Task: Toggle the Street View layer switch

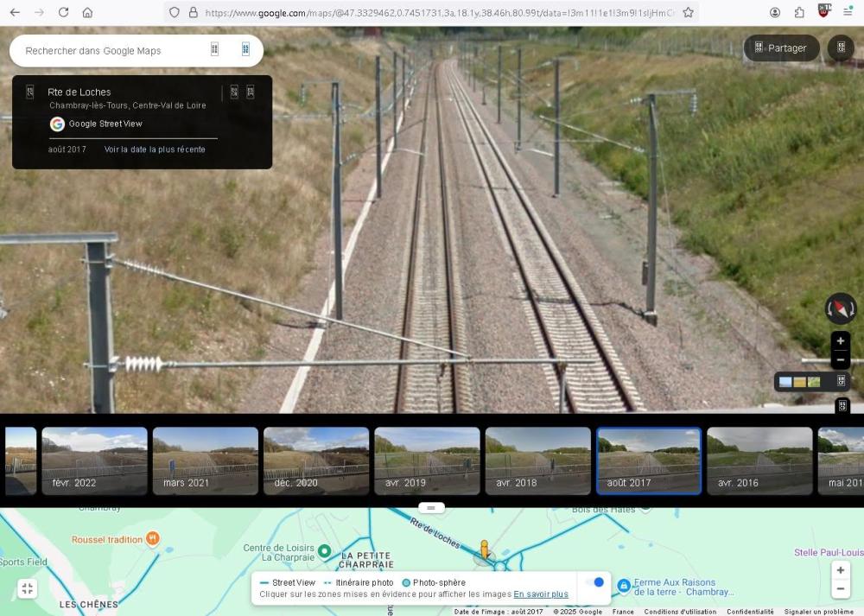Action: click(594, 582)
